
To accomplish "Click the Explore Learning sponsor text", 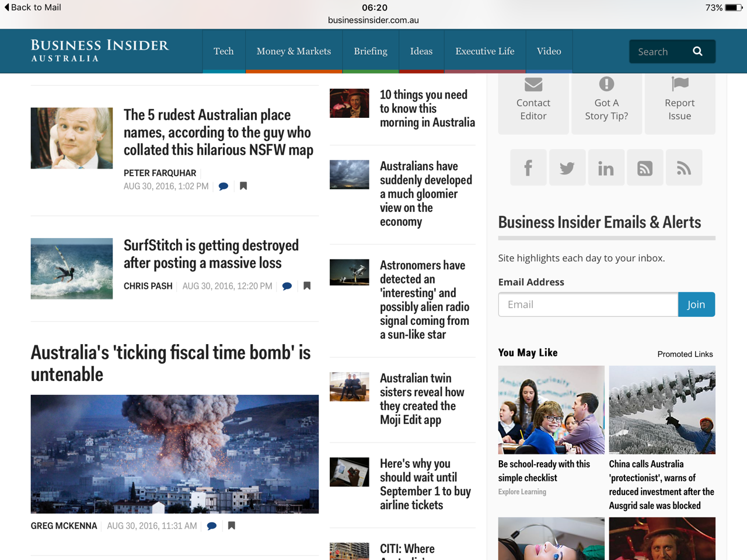I will (x=522, y=492).
